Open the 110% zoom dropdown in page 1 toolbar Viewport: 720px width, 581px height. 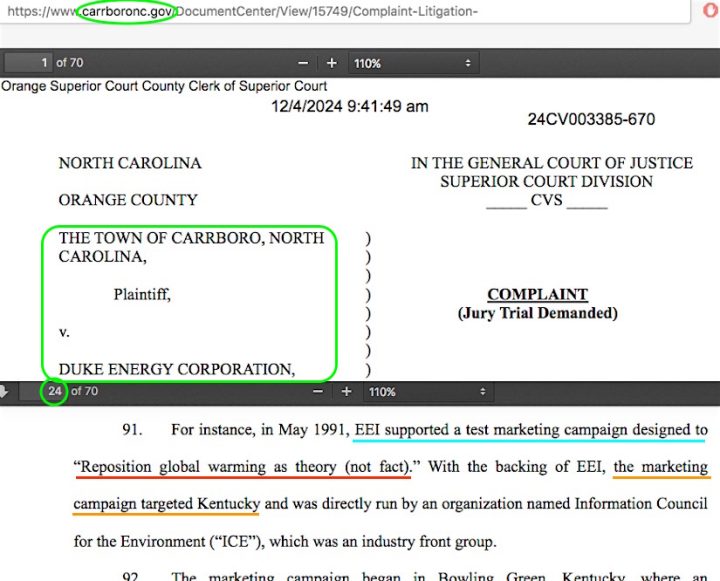click(x=412, y=63)
